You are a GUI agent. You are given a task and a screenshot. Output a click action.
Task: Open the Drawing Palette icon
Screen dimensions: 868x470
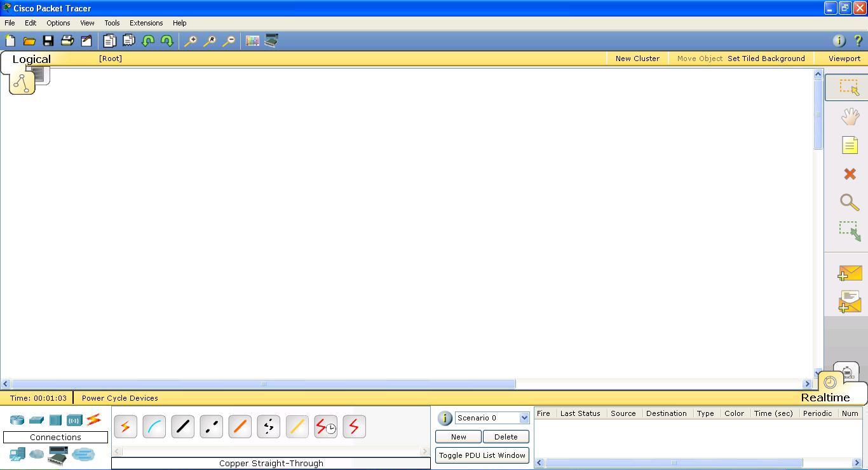(252, 41)
